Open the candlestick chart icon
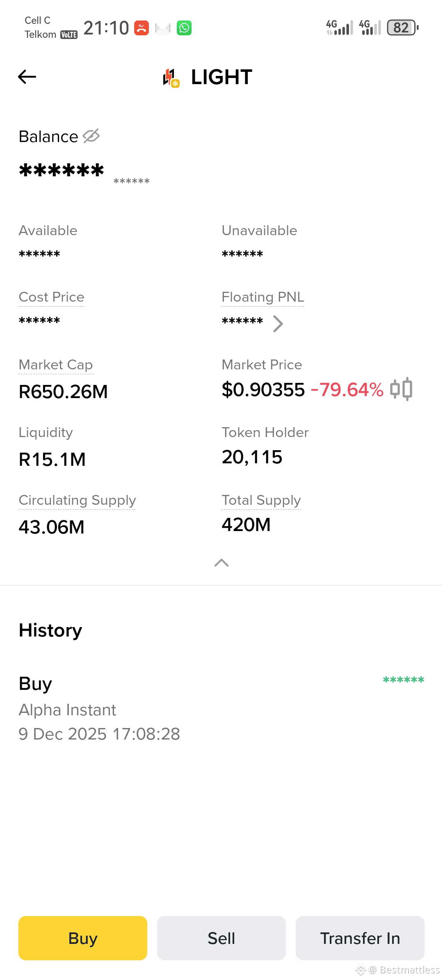This screenshot has height=980, width=443. pyautogui.click(x=401, y=389)
